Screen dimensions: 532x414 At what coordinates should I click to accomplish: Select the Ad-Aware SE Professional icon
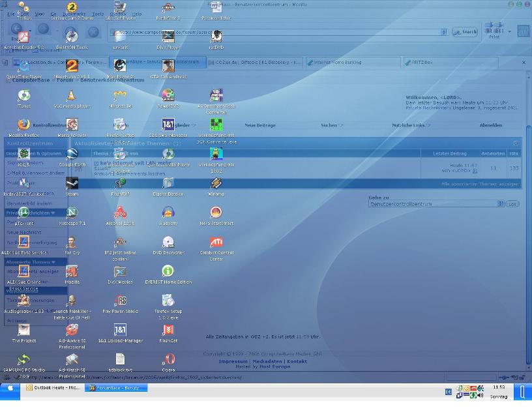tap(72, 336)
